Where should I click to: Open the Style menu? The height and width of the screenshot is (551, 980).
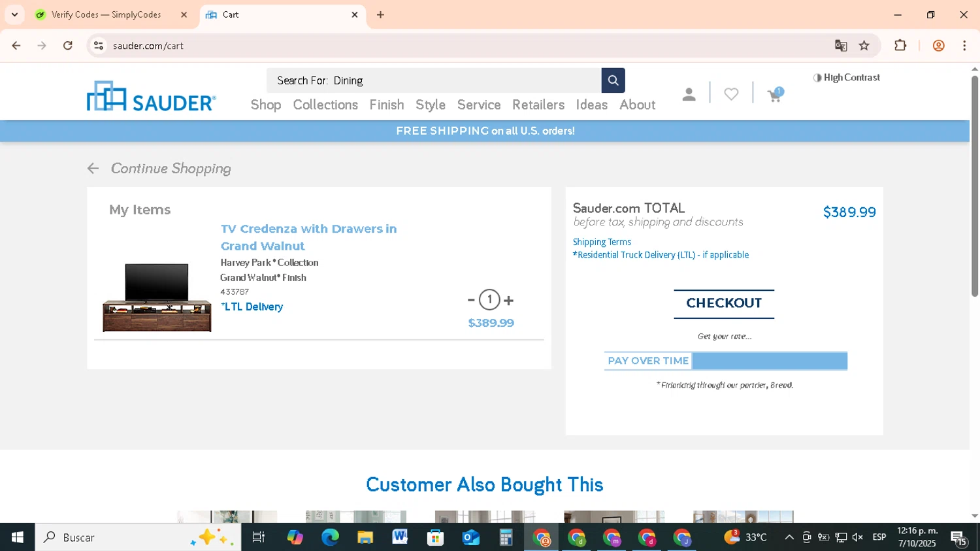(x=431, y=105)
